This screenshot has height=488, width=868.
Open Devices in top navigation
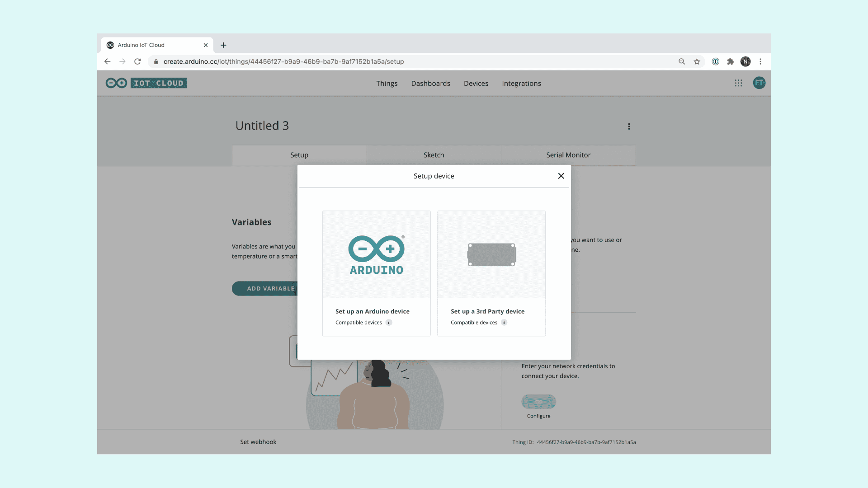click(x=476, y=84)
